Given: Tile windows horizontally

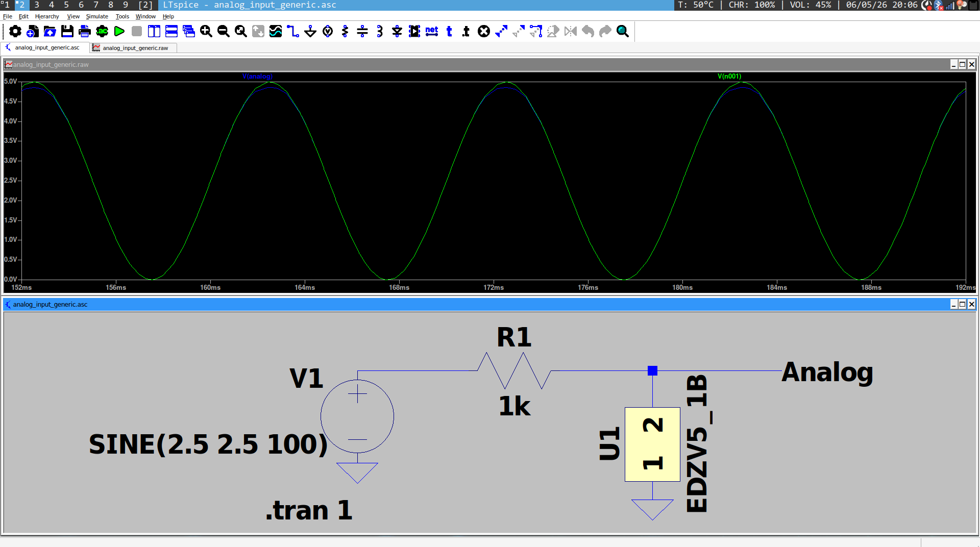Looking at the screenshot, I should coord(171,31).
